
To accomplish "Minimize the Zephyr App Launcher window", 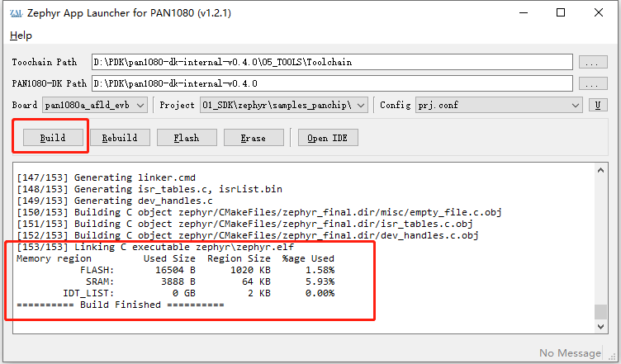I will pyautogui.click(x=524, y=12).
